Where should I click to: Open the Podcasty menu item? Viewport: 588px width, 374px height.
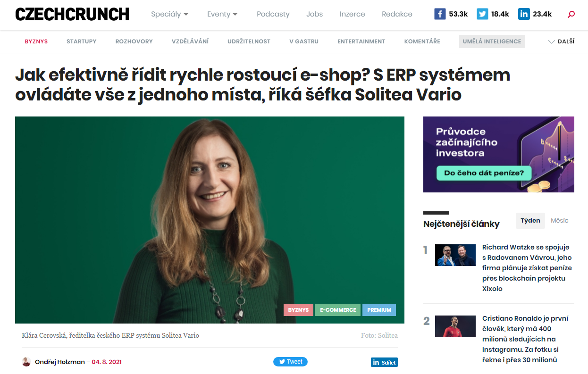pos(273,14)
